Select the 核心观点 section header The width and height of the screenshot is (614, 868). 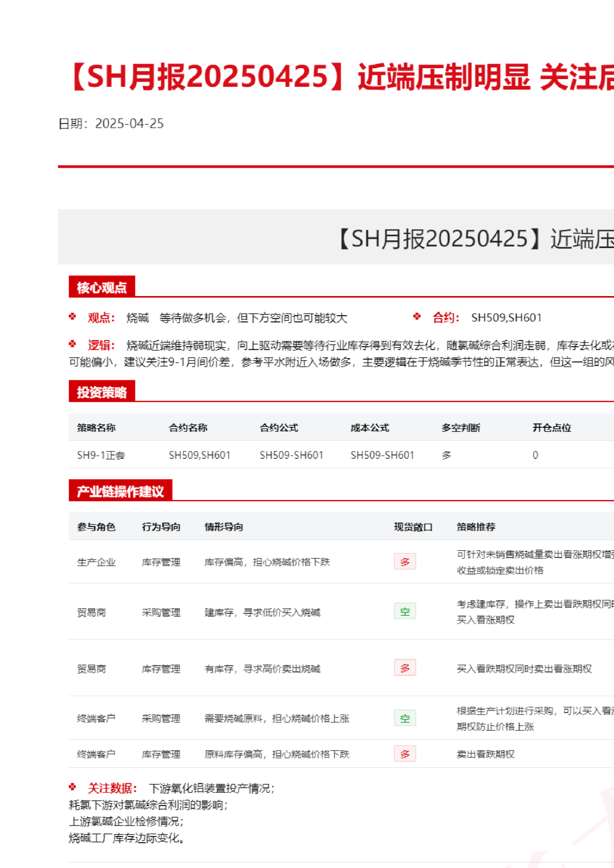coord(102,287)
